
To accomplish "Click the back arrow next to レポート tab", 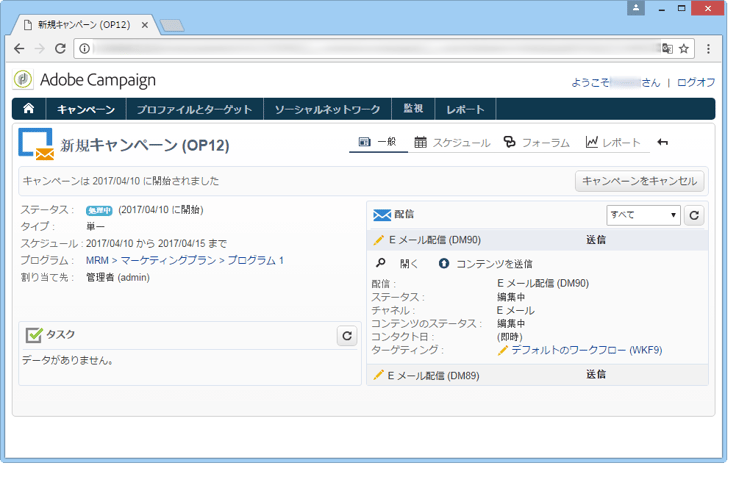I will point(662,142).
